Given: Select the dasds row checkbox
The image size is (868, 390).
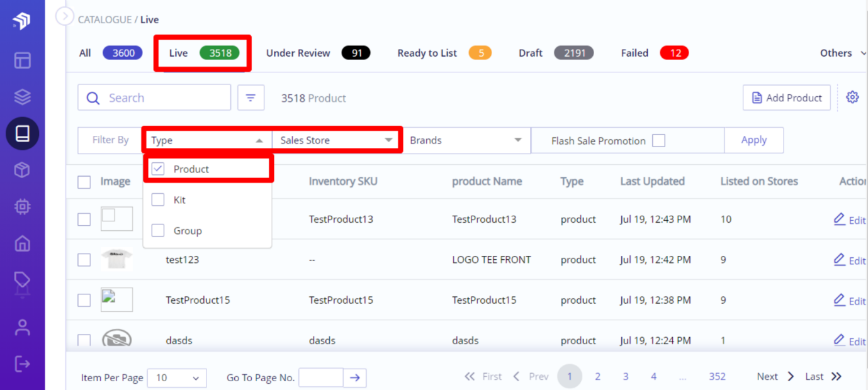Looking at the screenshot, I should 84,340.
